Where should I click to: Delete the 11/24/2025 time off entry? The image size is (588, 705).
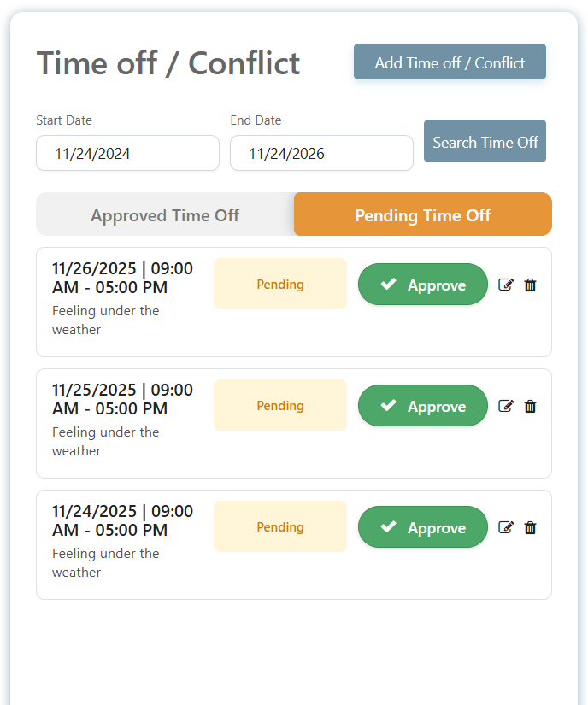pos(530,527)
